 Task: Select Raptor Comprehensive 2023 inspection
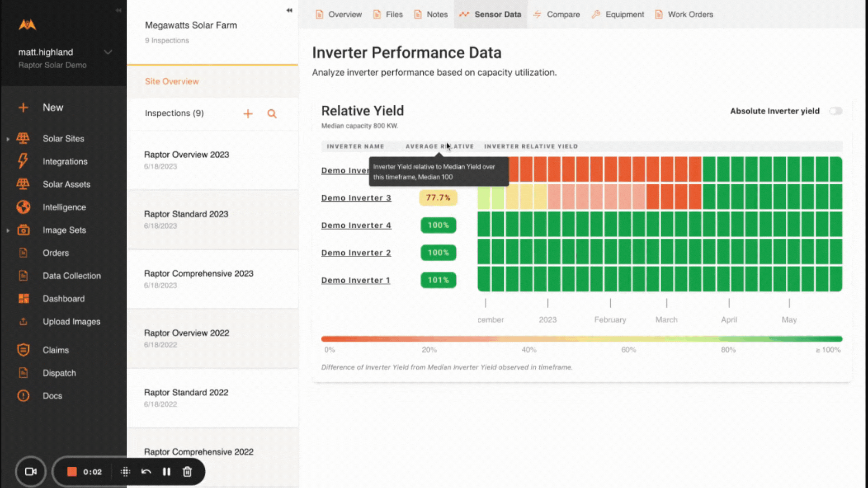click(198, 274)
